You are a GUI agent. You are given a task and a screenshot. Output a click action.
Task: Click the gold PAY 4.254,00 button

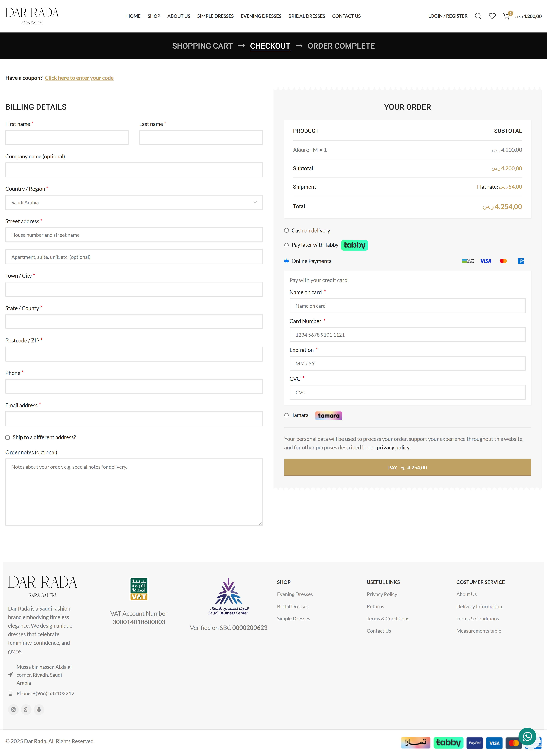coord(407,467)
